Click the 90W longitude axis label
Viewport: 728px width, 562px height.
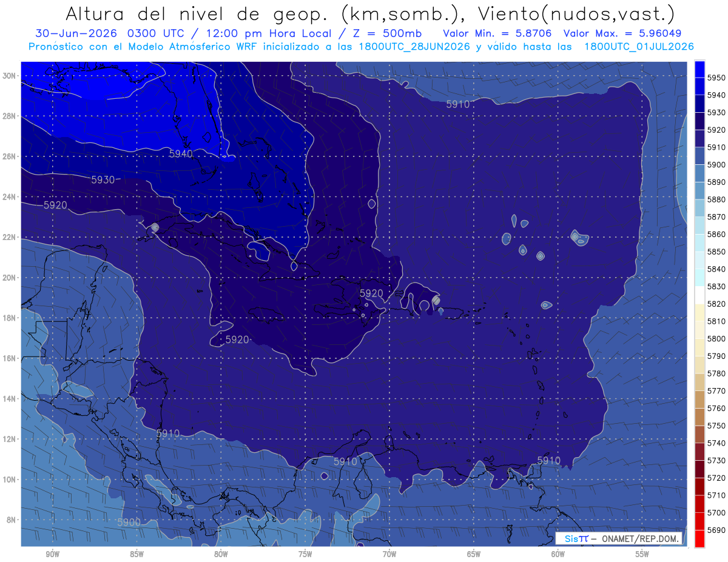click(52, 554)
